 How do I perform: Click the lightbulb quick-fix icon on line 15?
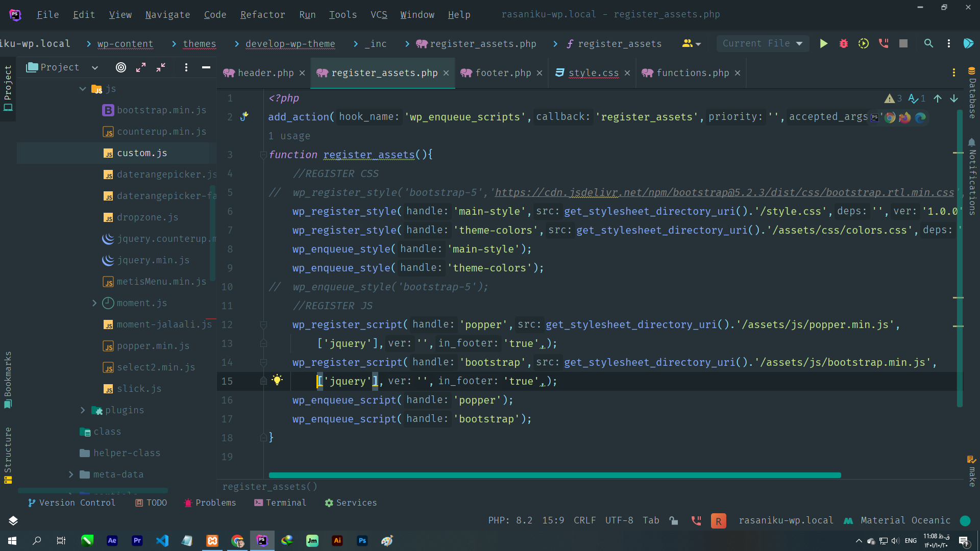[x=277, y=380]
